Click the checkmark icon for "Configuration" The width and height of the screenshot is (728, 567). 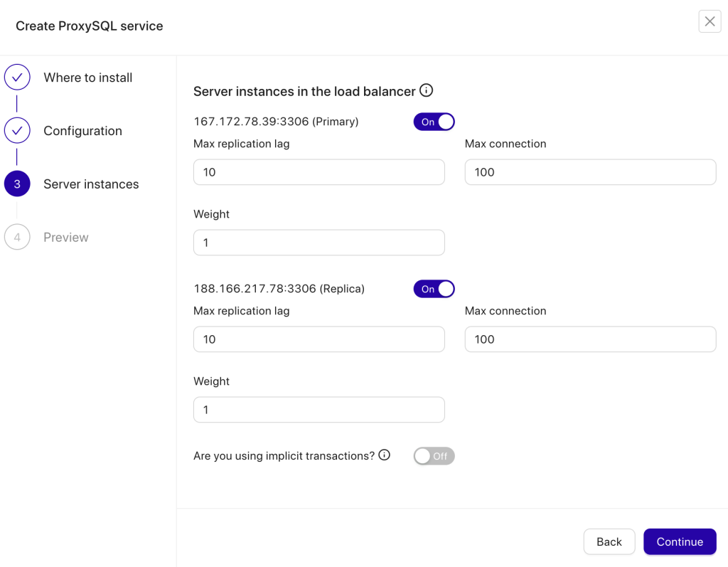pos(17,130)
